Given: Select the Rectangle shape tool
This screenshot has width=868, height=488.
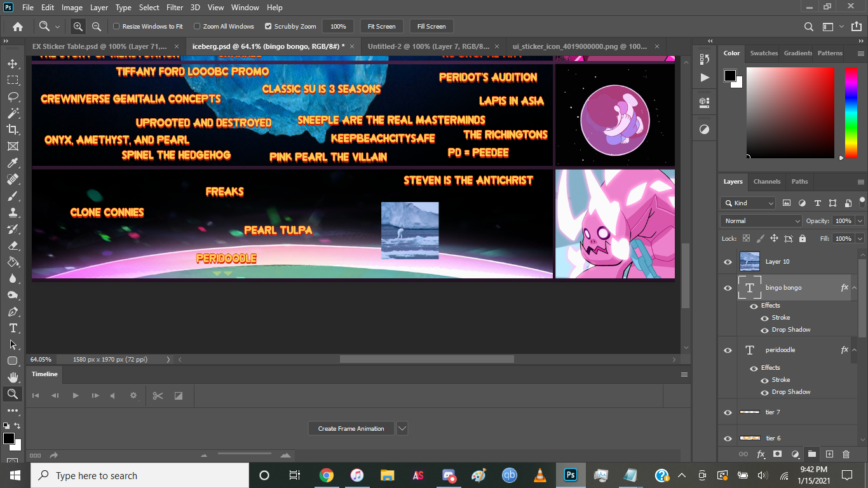Looking at the screenshot, I should (12, 361).
